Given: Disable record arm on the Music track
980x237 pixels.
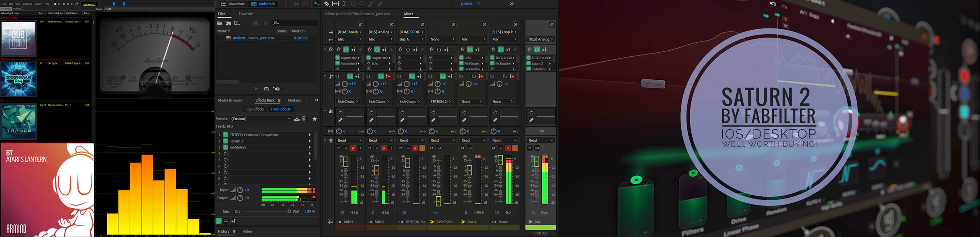Looking at the screenshot, I should 508,148.
